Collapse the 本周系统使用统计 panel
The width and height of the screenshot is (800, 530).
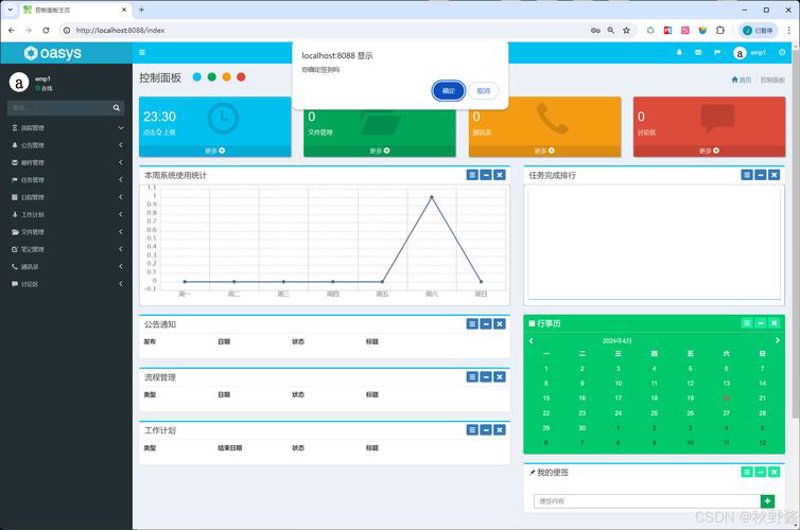click(x=486, y=175)
